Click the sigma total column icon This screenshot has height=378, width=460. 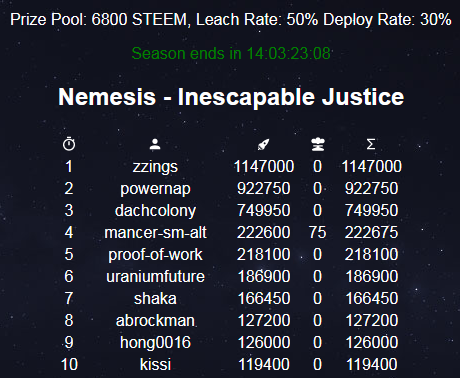(x=371, y=144)
